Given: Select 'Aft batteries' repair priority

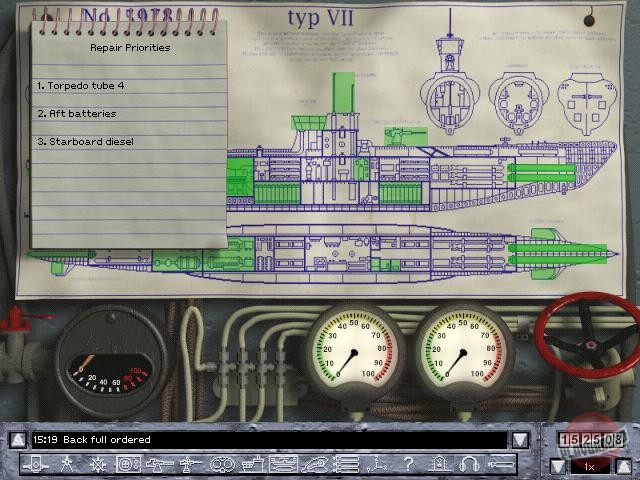Looking at the screenshot, I should pos(76,114).
